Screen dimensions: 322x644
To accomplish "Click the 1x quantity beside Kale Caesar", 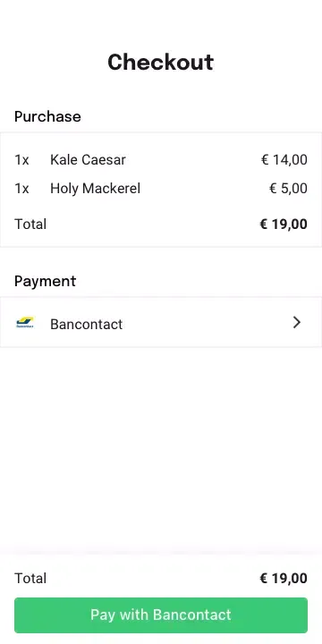I will point(21,160).
